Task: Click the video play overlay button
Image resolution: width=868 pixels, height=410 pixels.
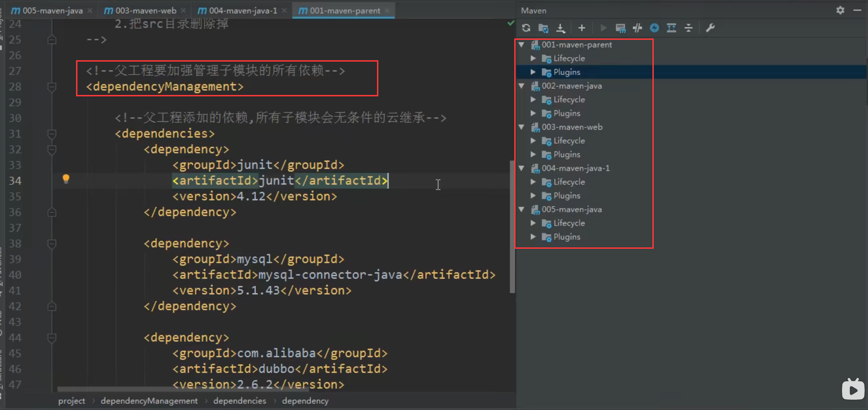Action: click(853, 389)
